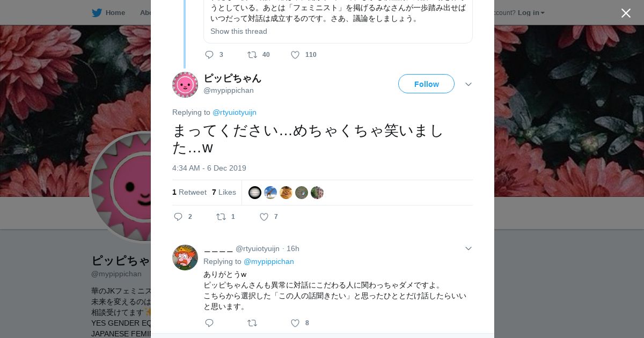Follow ピッピちゃん
644x338 pixels.
(x=426, y=84)
